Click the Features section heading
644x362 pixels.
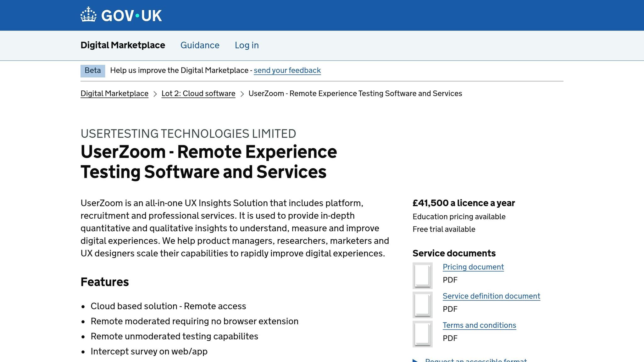tap(104, 282)
